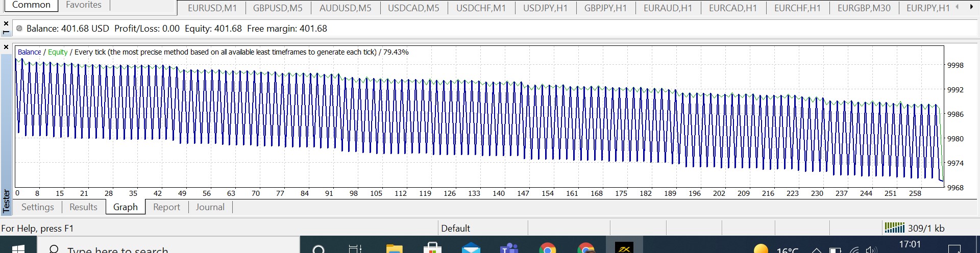The image size is (980, 253).
Task: Click the 'Free margin: 401.68' text
Action: pos(287,29)
